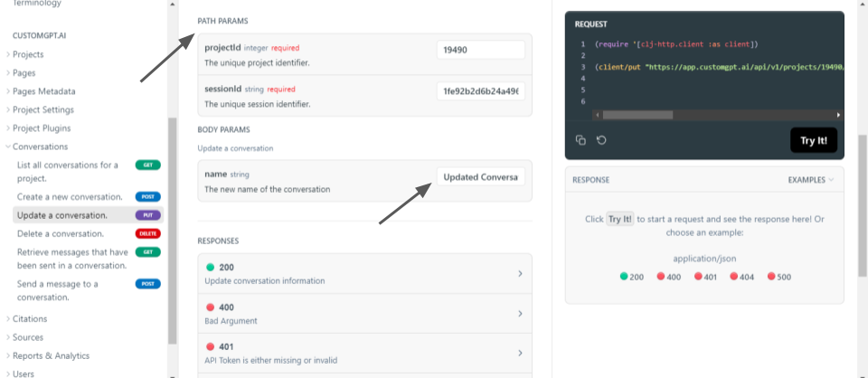The image size is (868, 378).
Task: Collapse the Conversations section
Action: click(x=41, y=146)
